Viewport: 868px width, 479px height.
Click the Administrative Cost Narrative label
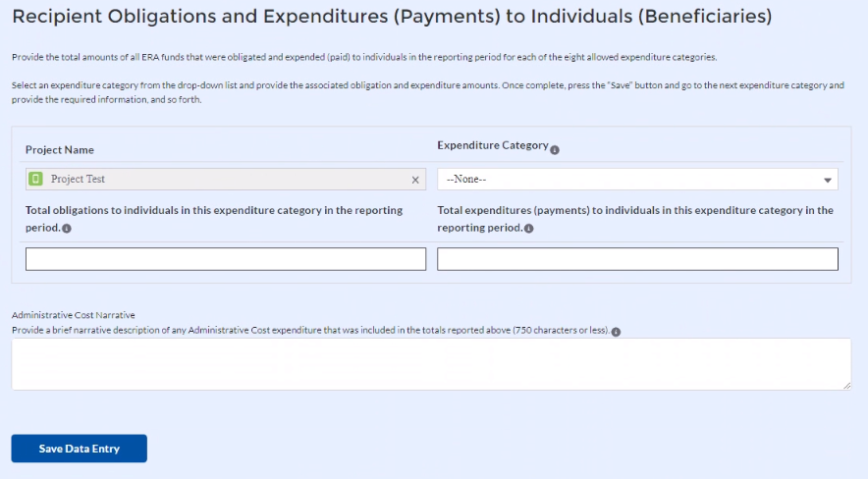[74, 315]
